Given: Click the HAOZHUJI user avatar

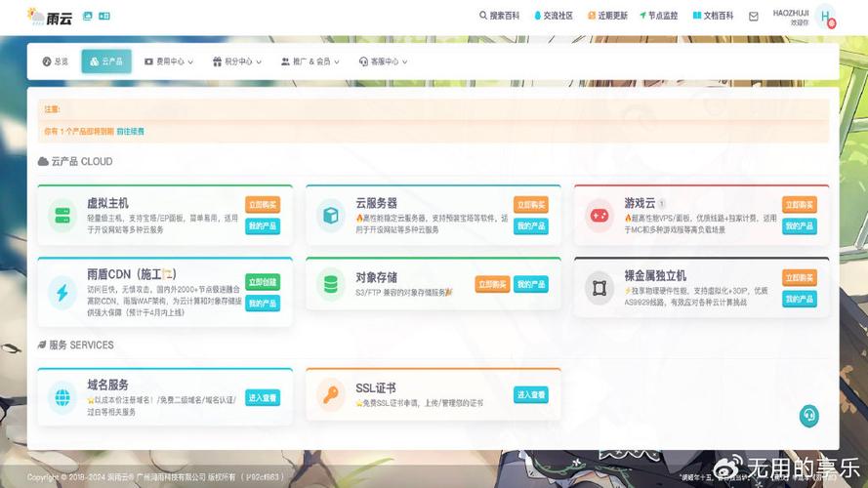Looking at the screenshot, I should pos(826,17).
